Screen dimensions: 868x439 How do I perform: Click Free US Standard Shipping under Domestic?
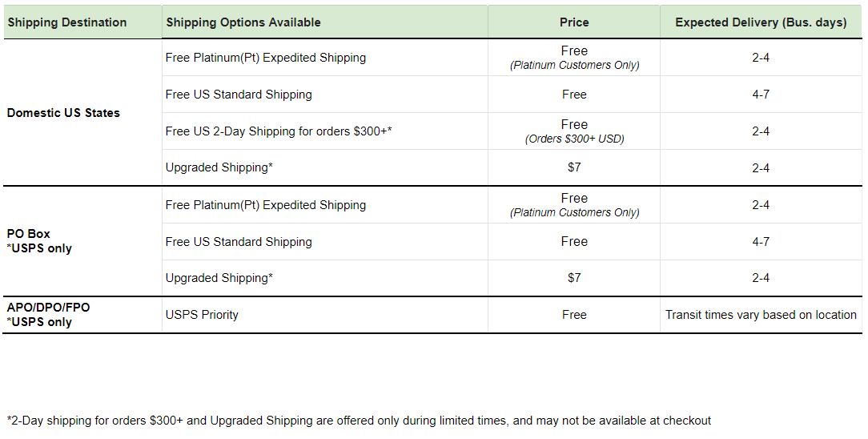tap(239, 95)
